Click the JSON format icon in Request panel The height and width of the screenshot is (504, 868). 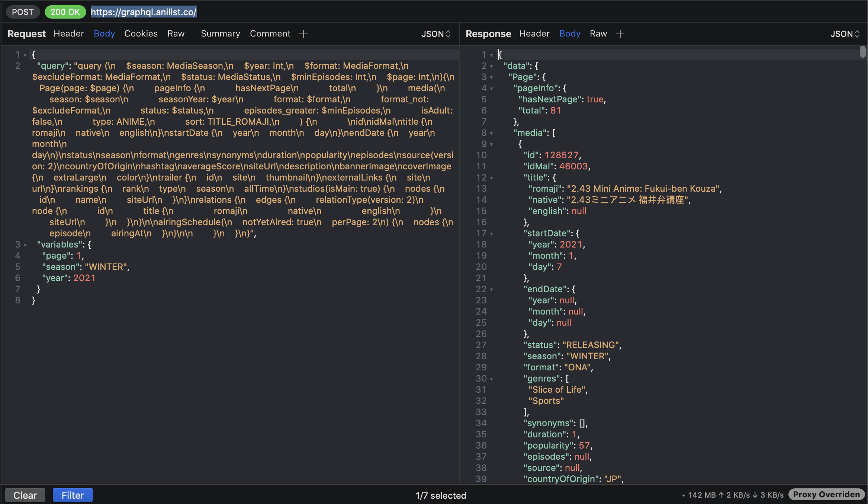coord(435,34)
